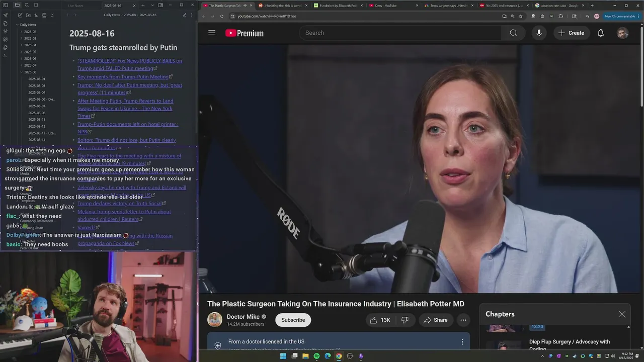Open a new Chrome tab
Screen dimensions: 644x362
592,6
